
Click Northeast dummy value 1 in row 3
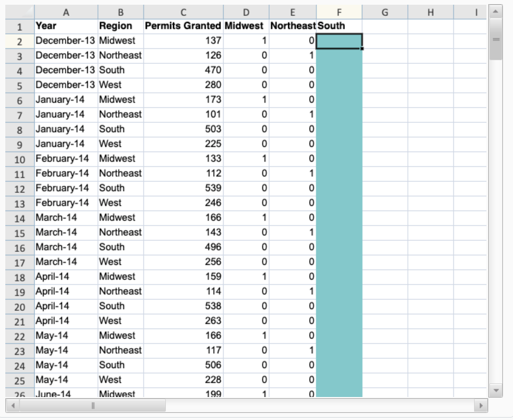pyautogui.click(x=292, y=55)
